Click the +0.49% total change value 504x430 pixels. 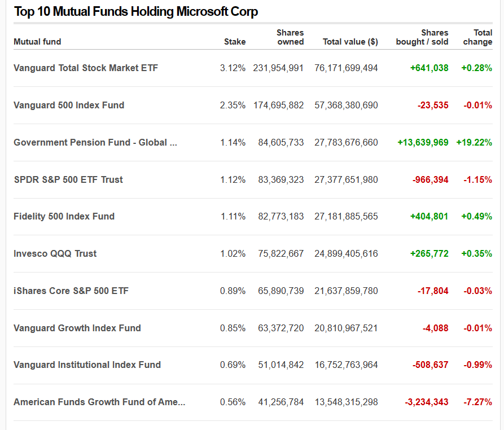pos(477,217)
